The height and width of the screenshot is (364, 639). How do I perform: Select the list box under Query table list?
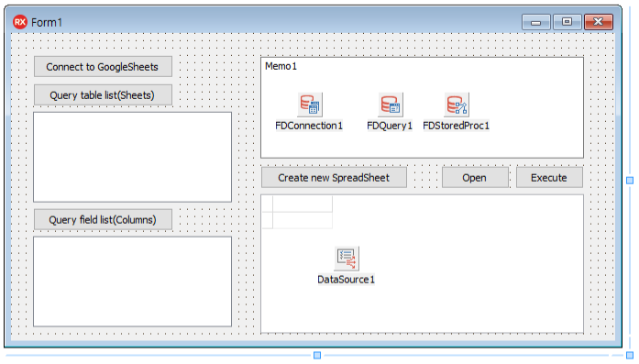pos(132,157)
